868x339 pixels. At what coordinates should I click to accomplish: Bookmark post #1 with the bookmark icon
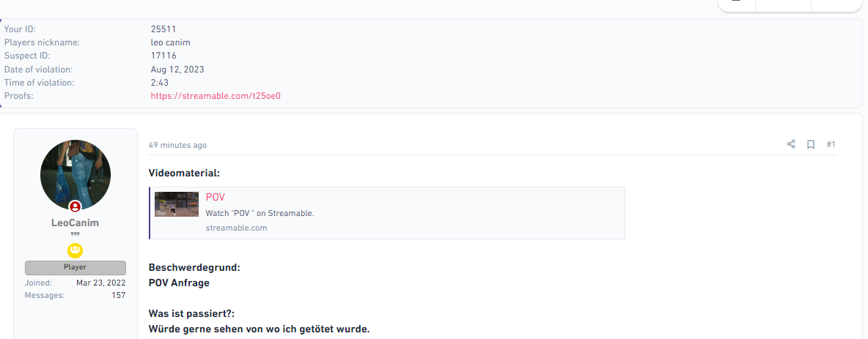click(x=811, y=144)
